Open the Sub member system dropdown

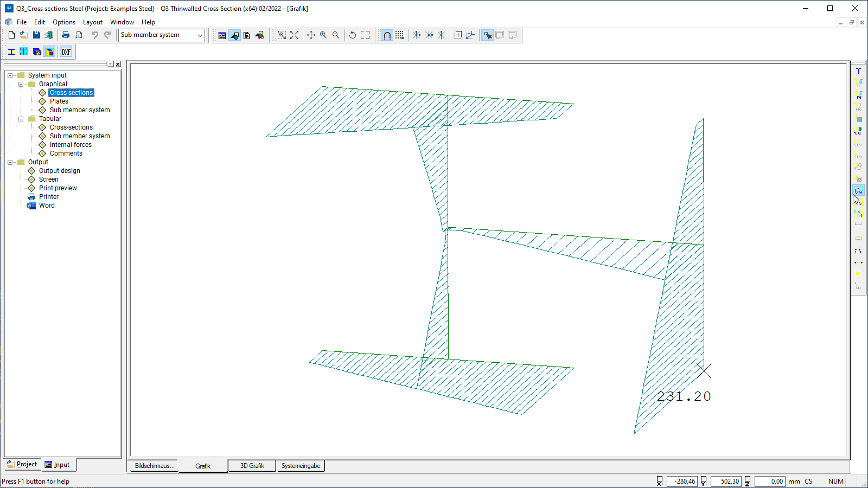(x=162, y=35)
